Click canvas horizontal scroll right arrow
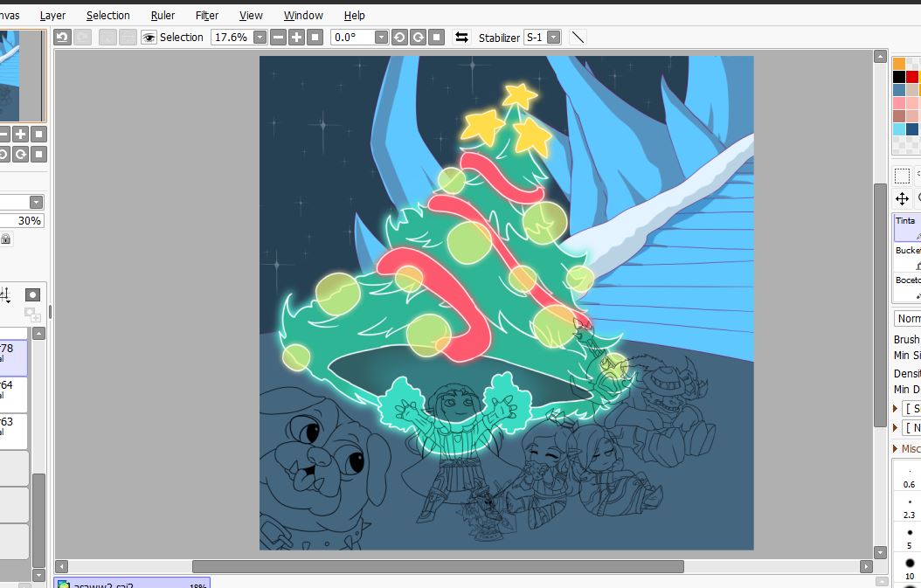 866,566
